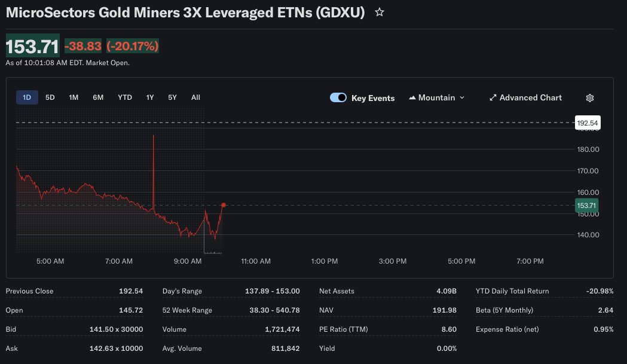
Task: Click the YTD Daily Total Return label
Action: click(x=512, y=291)
